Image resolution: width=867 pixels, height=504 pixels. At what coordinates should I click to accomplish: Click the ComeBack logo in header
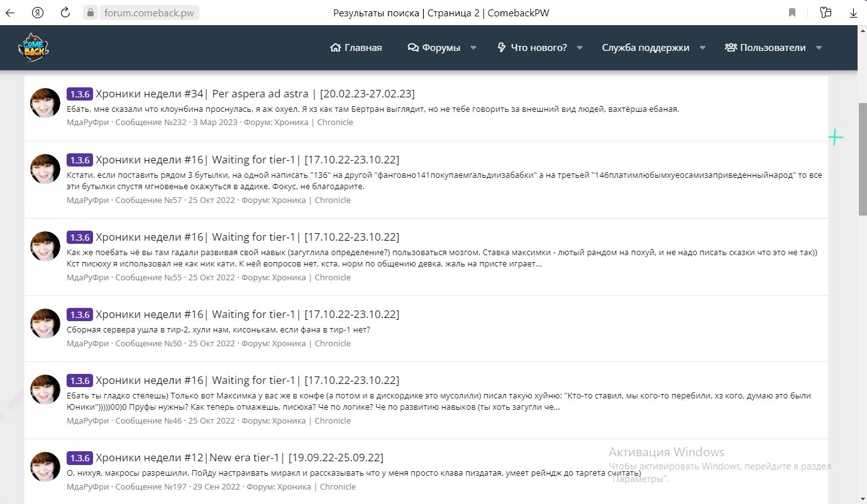click(x=33, y=48)
